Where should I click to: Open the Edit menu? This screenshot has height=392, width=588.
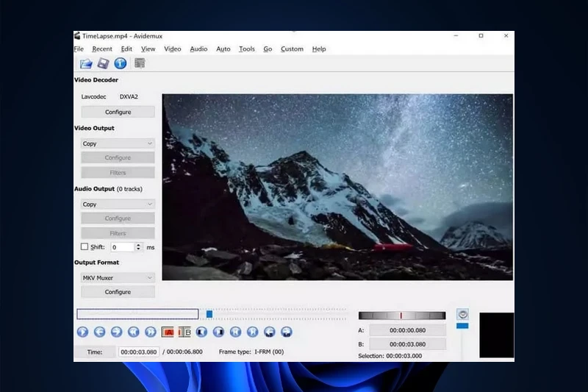click(x=126, y=49)
